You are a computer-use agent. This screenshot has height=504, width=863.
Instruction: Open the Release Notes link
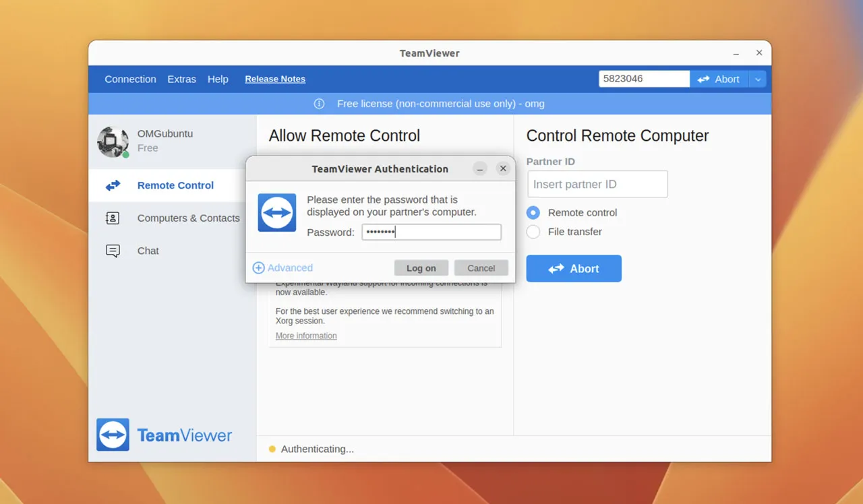point(274,79)
